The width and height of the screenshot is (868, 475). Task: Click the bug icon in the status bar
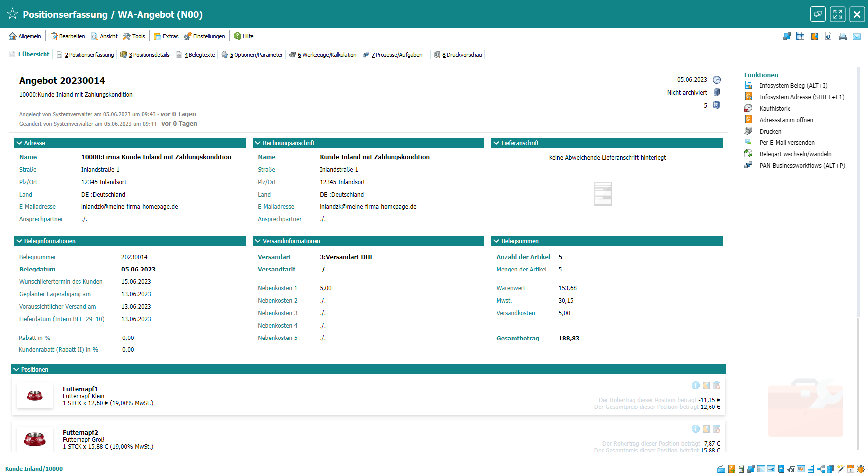click(x=861, y=469)
